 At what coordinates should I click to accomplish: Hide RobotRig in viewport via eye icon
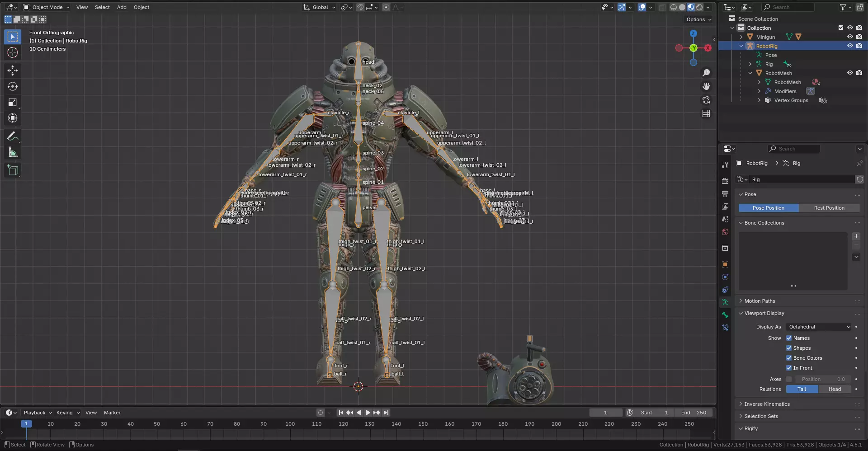850,46
